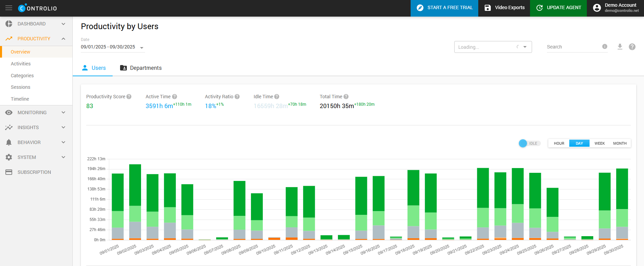Click START A FREE TRIAL button
The height and width of the screenshot is (266, 644).
[x=444, y=8]
